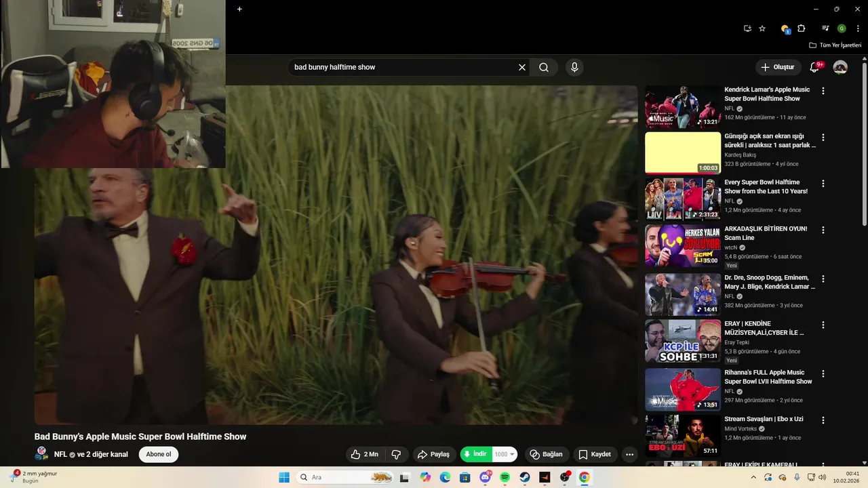Subscribe with the Abone ol button
Image resolution: width=868 pixels, height=488 pixels.
pyautogui.click(x=159, y=454)
